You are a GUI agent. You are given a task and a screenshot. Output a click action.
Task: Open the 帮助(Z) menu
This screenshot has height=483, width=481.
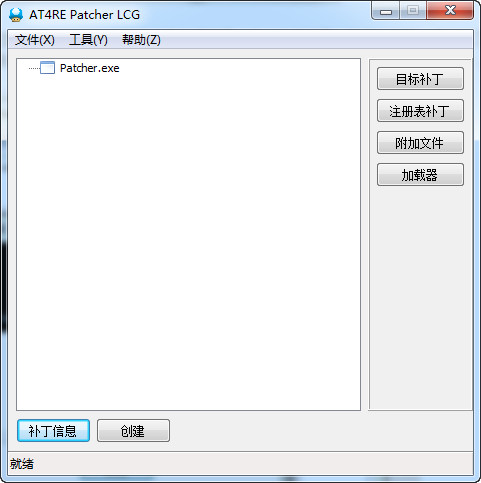(141, 40)
